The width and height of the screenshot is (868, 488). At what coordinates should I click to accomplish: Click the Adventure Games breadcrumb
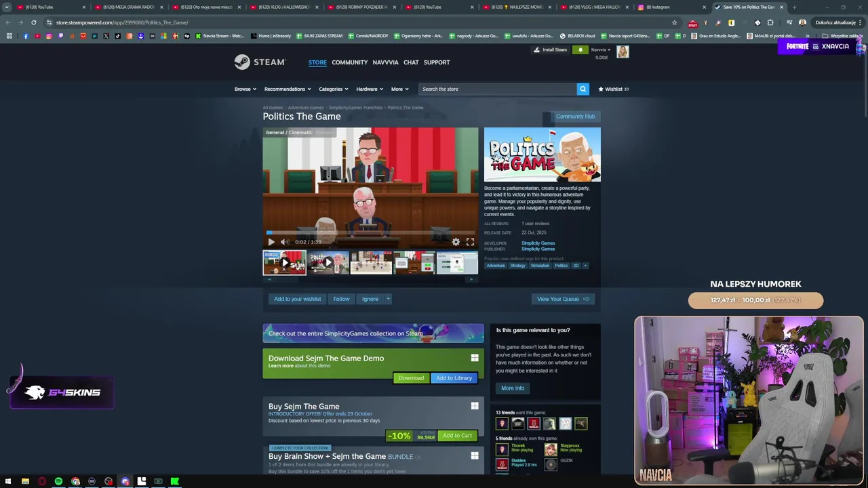[306, 108]
